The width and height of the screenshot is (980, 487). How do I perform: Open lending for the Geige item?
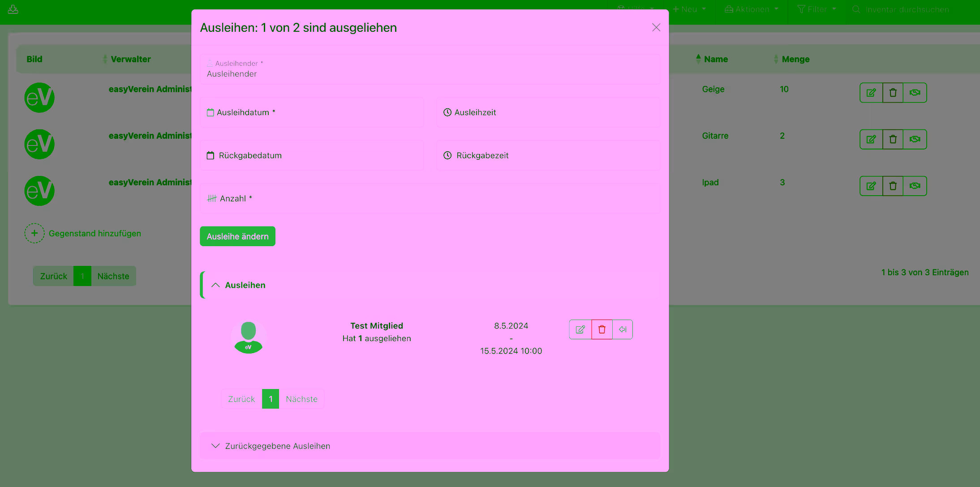point(915,93)
